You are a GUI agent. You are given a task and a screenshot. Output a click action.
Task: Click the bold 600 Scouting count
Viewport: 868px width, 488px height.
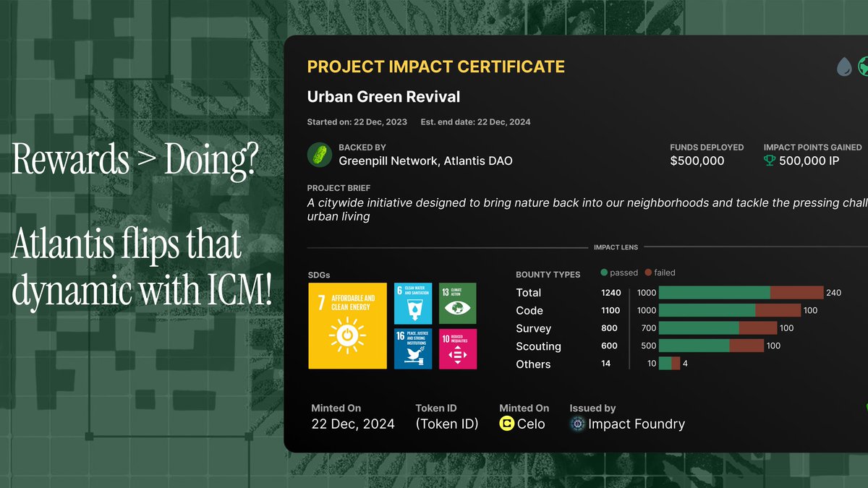coord(609,346)
